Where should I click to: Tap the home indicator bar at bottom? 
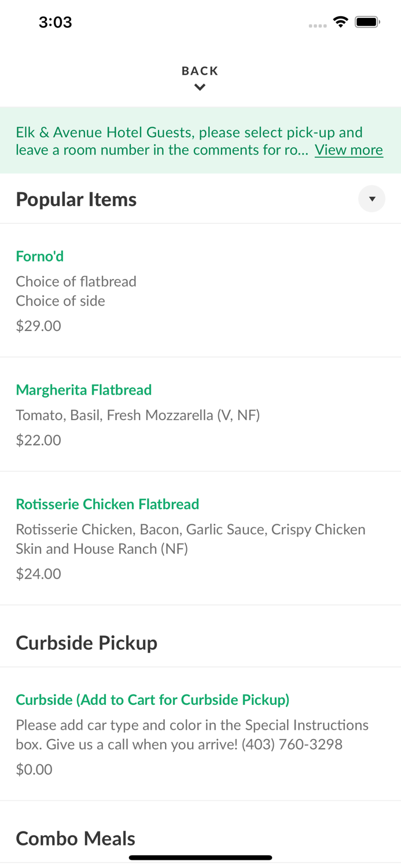pyautogui.click(x=200, y=858)
